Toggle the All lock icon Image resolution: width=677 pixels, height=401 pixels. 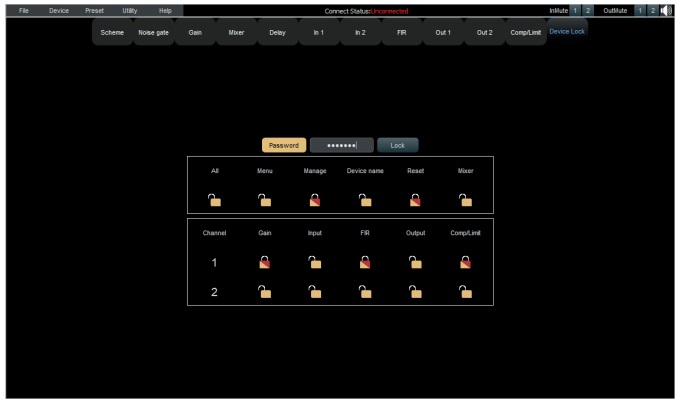214,199
